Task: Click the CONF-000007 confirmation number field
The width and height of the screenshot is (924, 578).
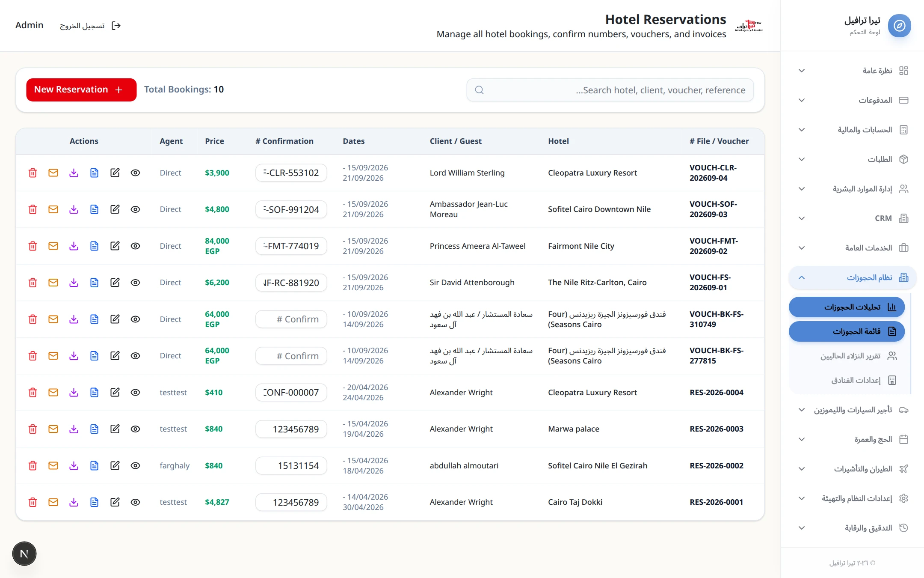Action: click(291, 393)
